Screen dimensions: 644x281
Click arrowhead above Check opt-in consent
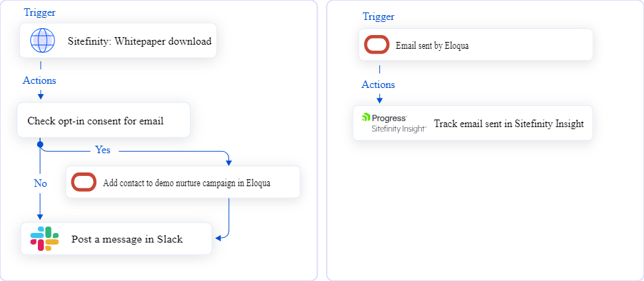(x=40, y=96)
